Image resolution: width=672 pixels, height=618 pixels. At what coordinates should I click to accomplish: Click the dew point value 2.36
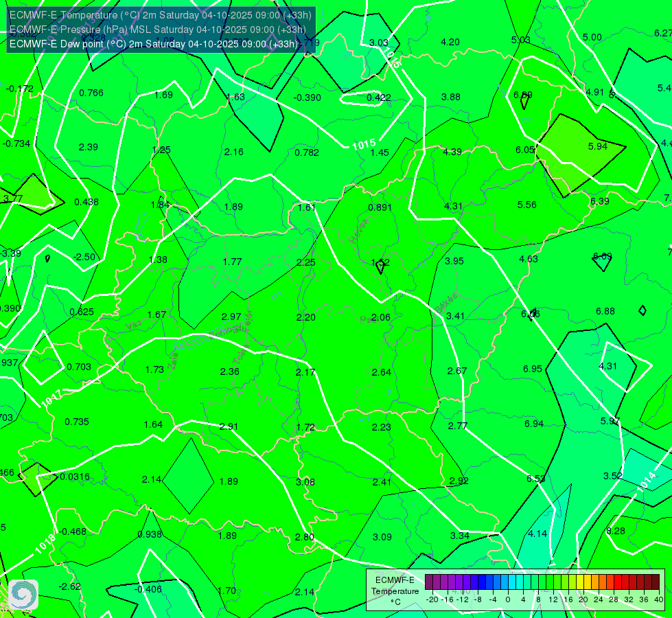pos(230,371)
